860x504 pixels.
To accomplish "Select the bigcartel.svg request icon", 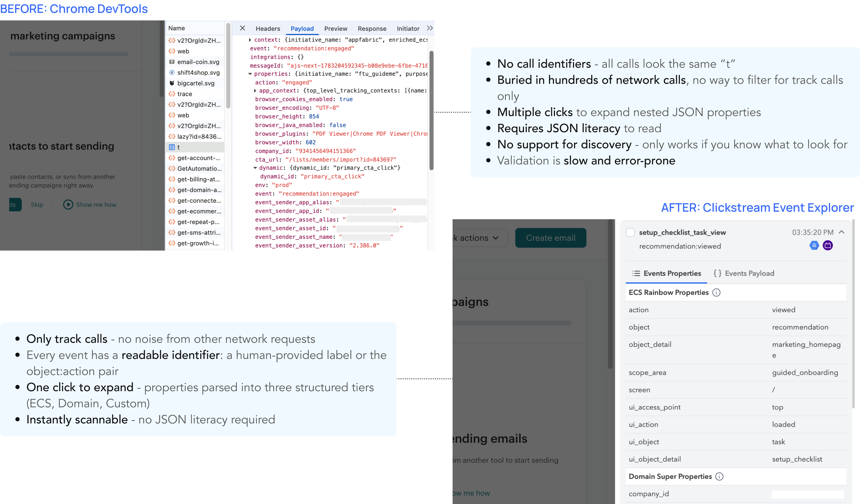I will [x=172, y=83].
